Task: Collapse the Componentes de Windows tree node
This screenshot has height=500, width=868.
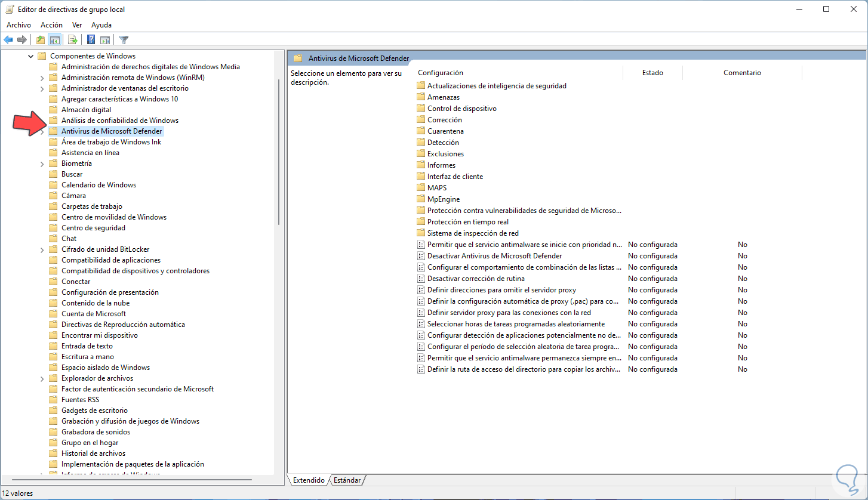Action: point(31,56)
